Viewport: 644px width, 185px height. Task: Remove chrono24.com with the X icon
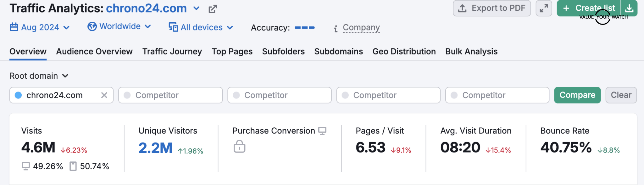[104, 95]
